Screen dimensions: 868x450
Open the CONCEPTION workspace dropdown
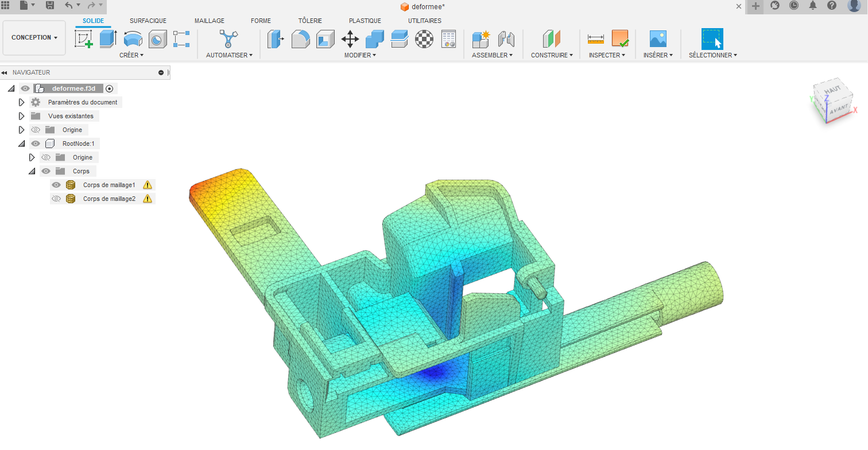(34, 38)
